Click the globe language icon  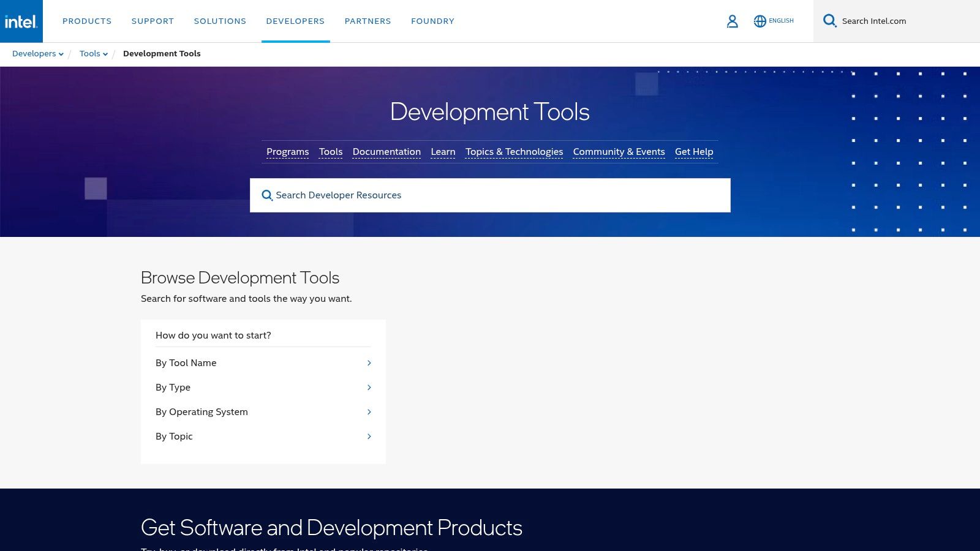click(x=760, y=21)
